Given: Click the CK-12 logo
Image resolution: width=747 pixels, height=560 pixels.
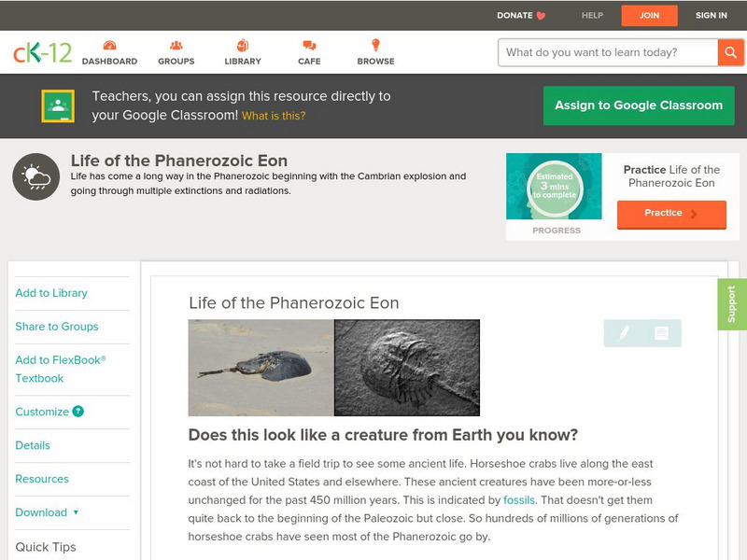Looking at the screenshot, I should (42, 52).
